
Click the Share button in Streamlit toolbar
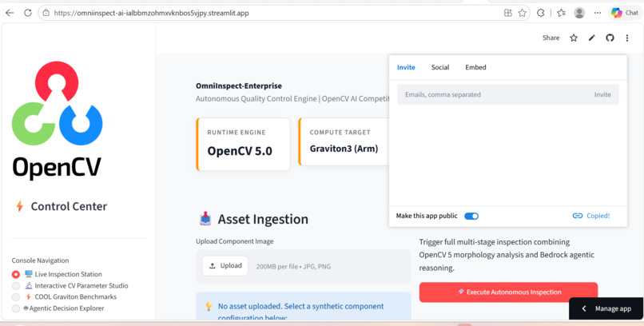click(551, 38)
